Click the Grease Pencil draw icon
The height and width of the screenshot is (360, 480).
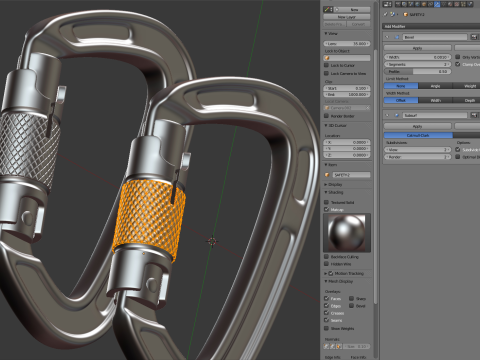(x=328, y=9)
